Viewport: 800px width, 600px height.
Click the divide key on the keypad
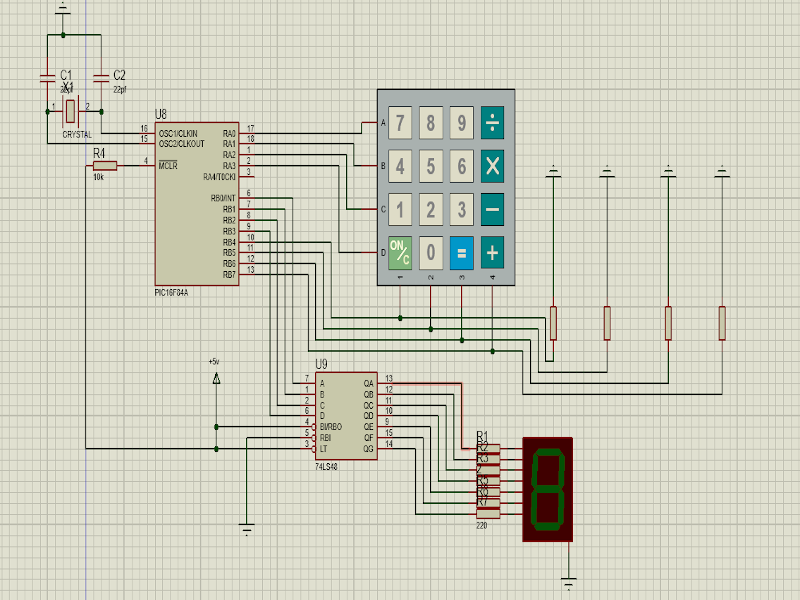(492, 122)
